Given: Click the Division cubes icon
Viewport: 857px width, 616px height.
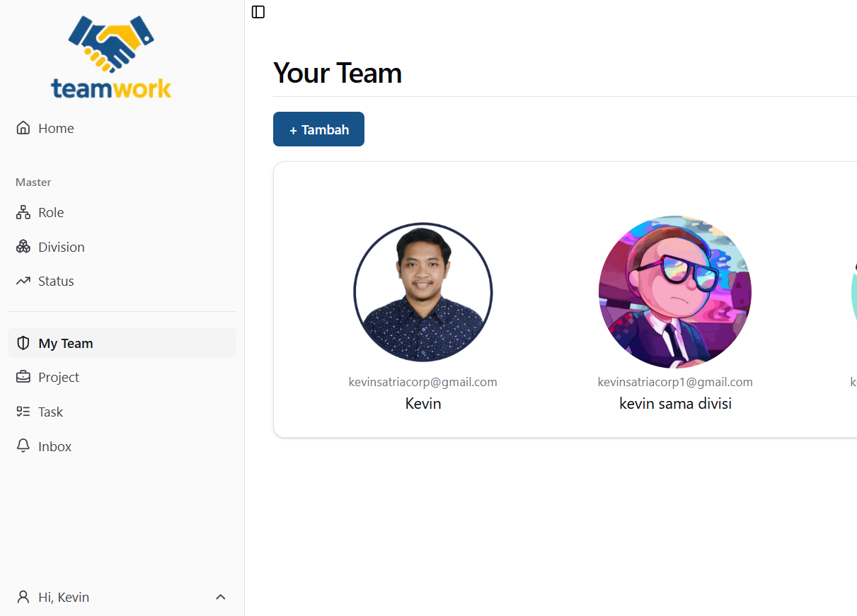Looking at the screenshot, I should [23, 247].
